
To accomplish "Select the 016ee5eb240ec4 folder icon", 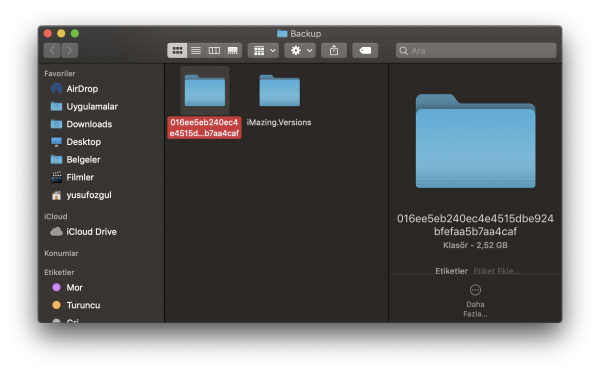I will (205, 91).
